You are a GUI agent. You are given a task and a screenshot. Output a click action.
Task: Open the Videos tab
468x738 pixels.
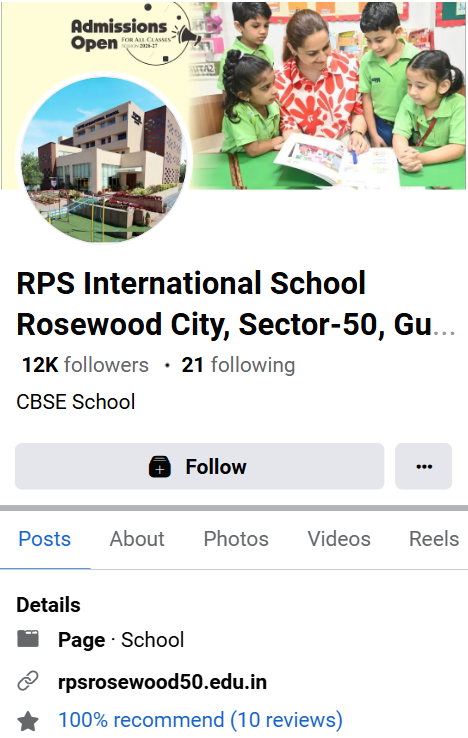point(339,539)
